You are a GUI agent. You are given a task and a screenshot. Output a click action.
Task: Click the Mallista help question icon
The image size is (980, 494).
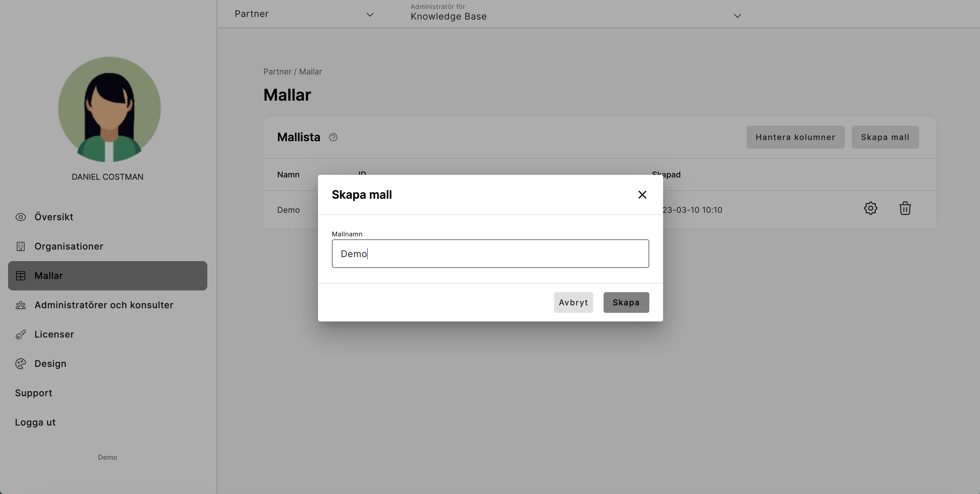point(333,137)
